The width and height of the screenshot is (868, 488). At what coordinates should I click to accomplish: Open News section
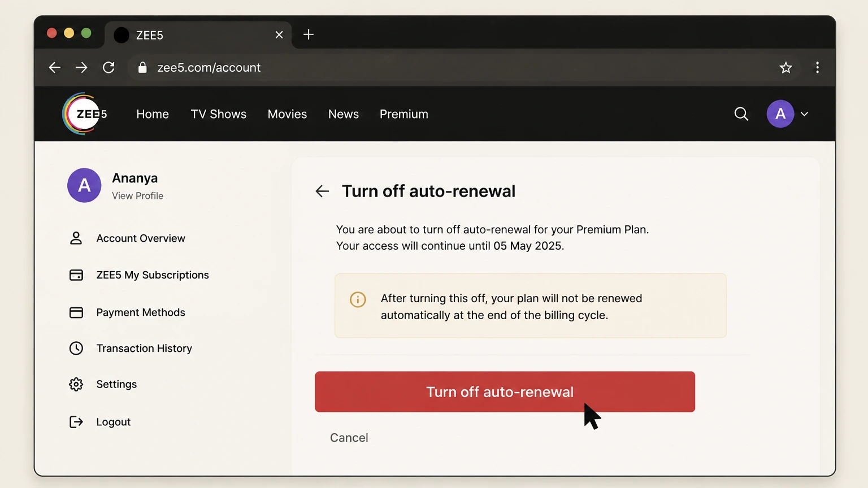(x=344, y=114)
